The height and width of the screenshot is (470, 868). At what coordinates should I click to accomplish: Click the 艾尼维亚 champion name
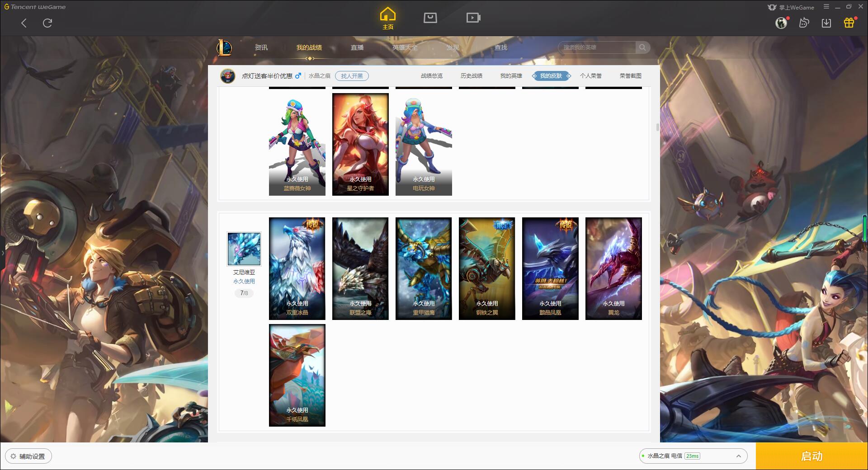pos(244,273)
